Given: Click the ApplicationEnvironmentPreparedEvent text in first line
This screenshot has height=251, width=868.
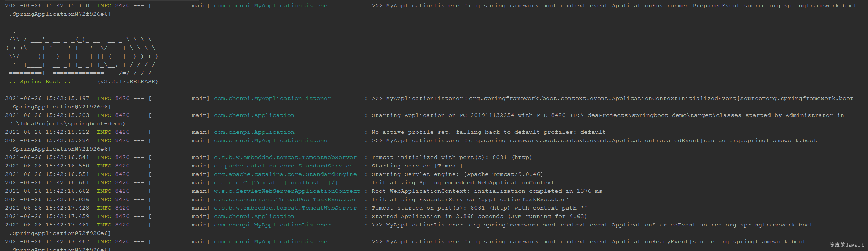Looking at the screenshot, I should (676, 6).
